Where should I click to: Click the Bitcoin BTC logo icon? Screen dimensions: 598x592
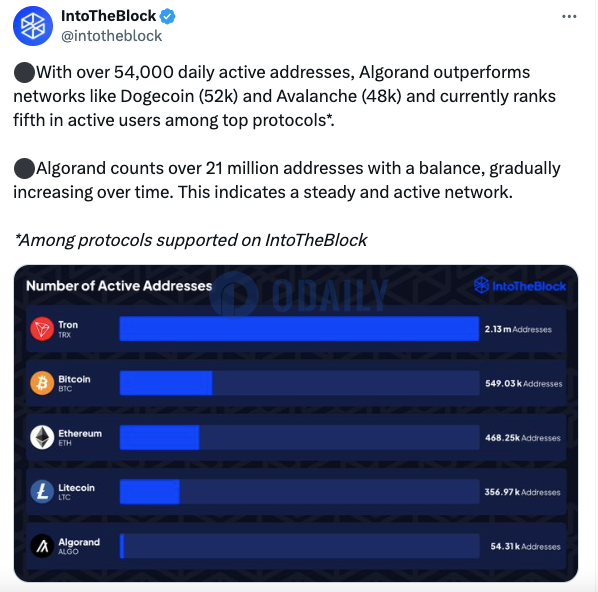[42, 383]
